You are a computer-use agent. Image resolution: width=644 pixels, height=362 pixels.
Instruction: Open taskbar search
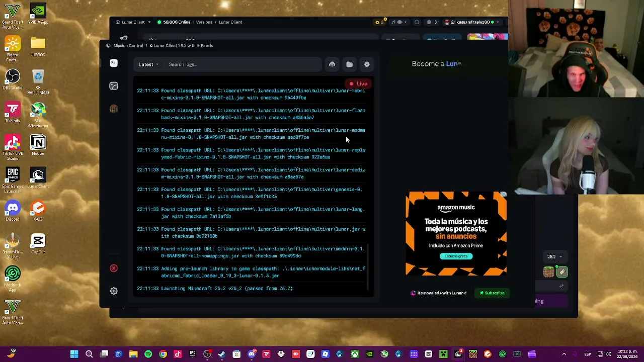89,354
